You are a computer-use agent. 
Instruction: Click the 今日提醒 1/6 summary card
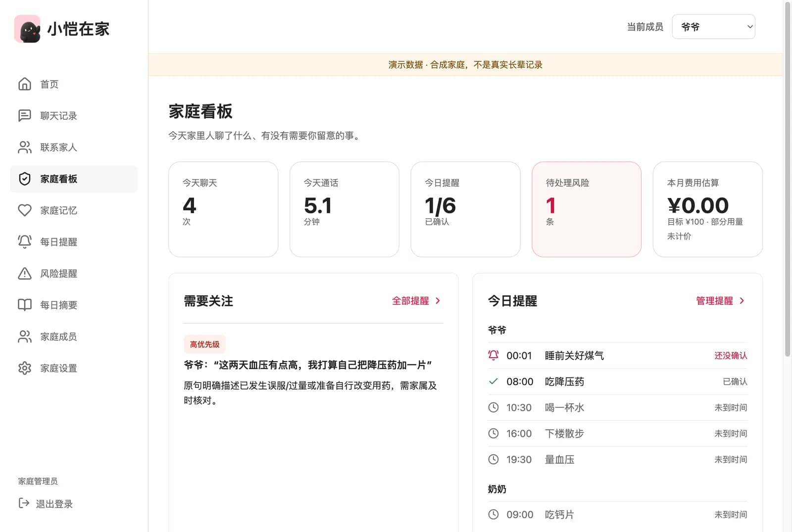465,209
